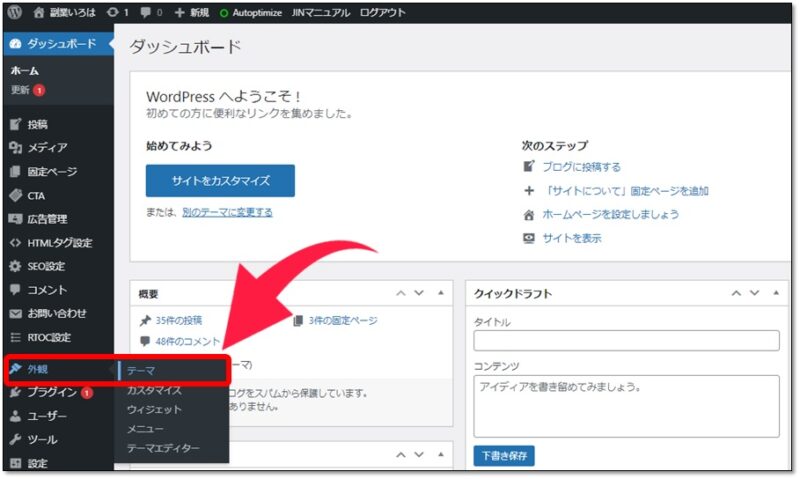This screenshot has width=800, height=479.
Task: Open JINマニュアル in the admin bar
Action: [x=320, y=13]
